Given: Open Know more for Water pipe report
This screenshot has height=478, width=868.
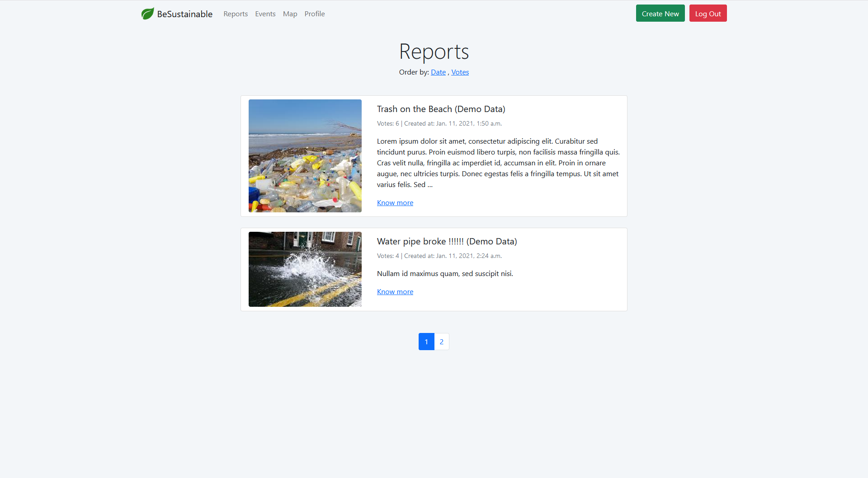Looking at the screenshot, I should 395,292.
